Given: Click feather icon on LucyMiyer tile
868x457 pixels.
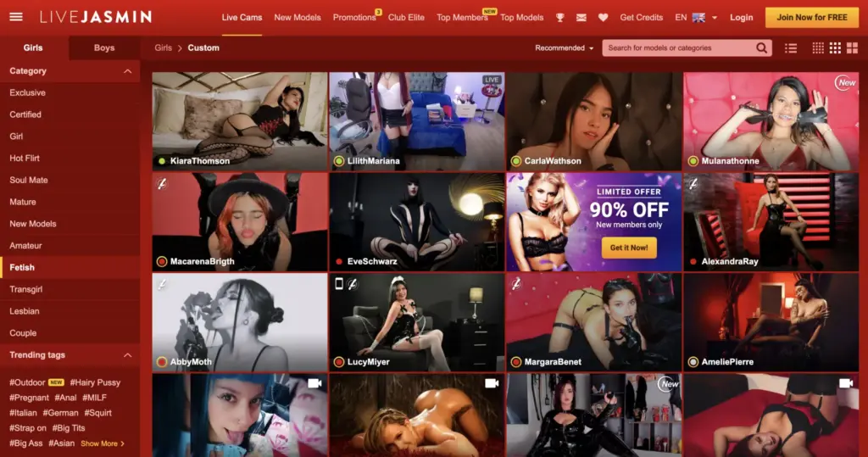Looking at the screenshot, I should tap(353, 284).
